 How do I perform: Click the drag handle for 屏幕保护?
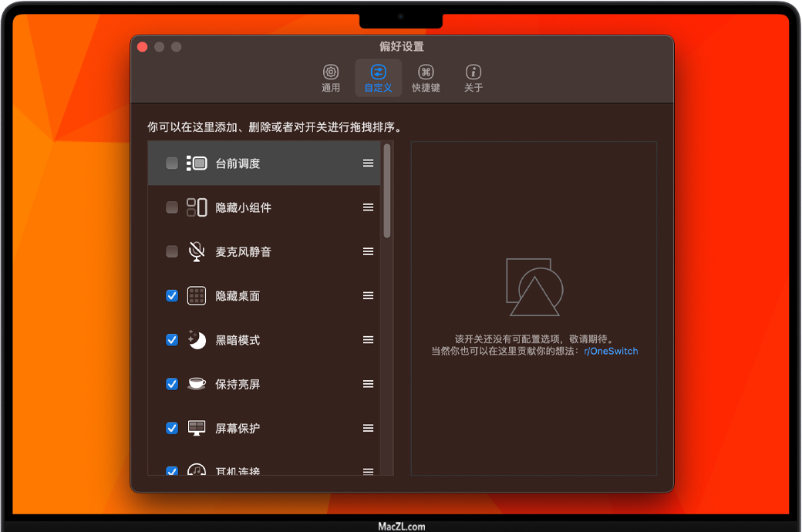[368, 428]
